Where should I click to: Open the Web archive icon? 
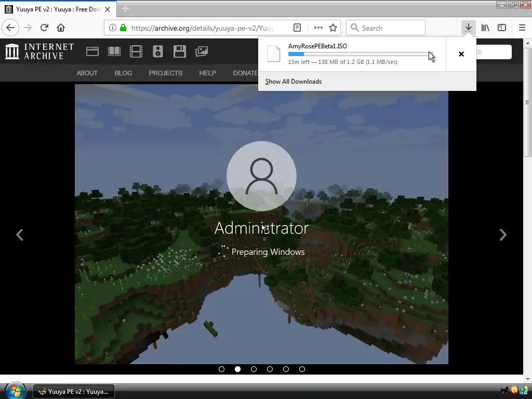[x=92, y=51]
